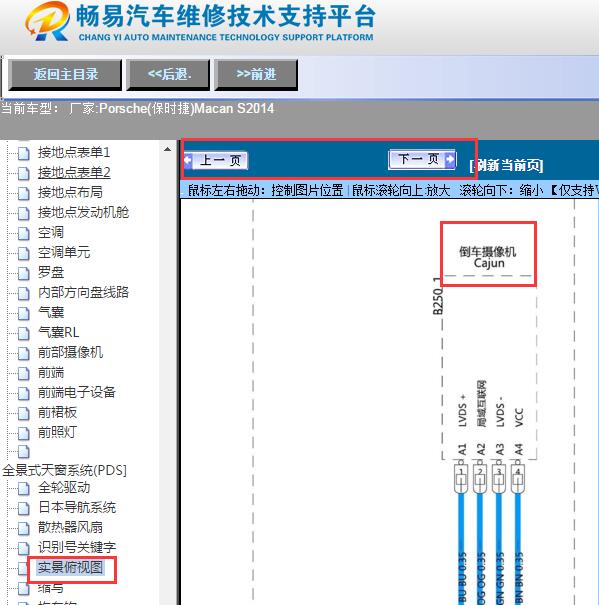
Task: Select the 散热器风扇 entry
Action: (x=70, y=527)
